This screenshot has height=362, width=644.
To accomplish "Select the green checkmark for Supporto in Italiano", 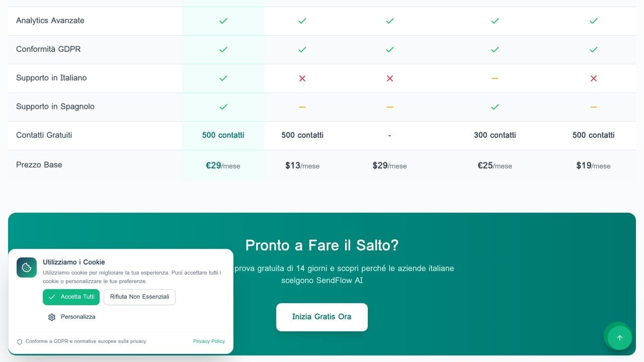I will [222, 78].
